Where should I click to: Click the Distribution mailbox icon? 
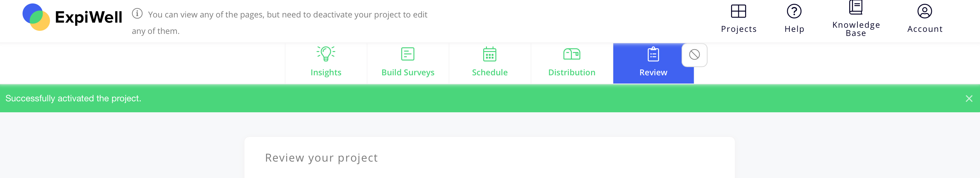pos(571,54)
